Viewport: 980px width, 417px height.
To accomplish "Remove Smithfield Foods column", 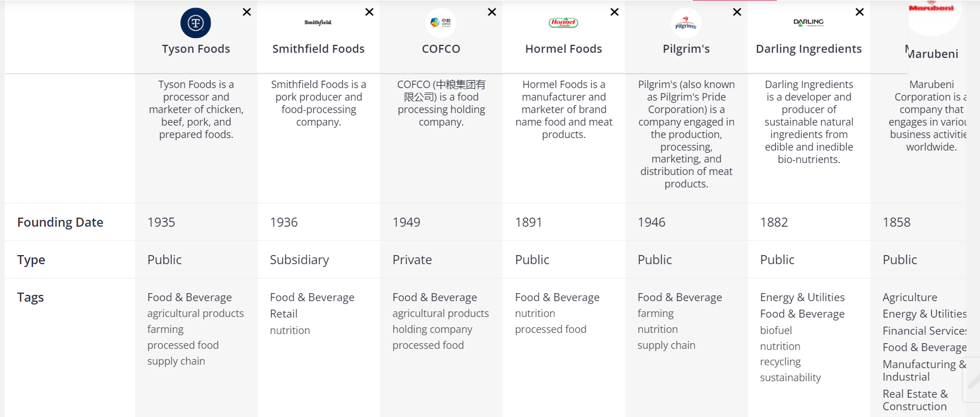I will 369,12.
